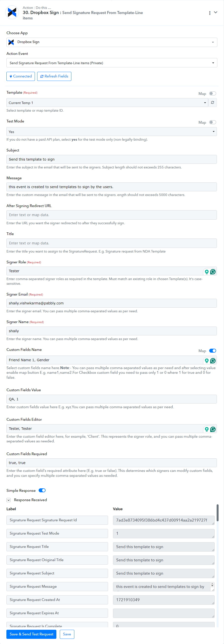Viewport: 224px width, 644px height.
Task: Open the Action Event dropdown
Action: (x=112, y=63)
